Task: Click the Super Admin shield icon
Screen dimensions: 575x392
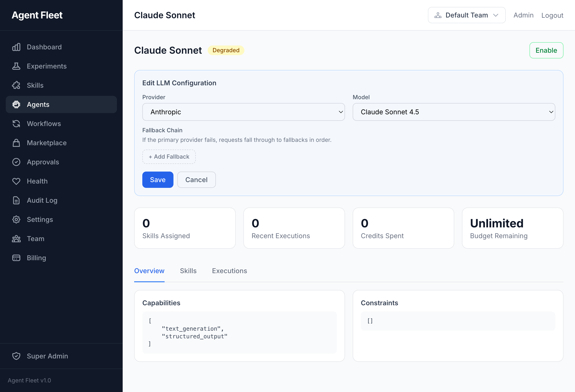Action: [16, 356]
